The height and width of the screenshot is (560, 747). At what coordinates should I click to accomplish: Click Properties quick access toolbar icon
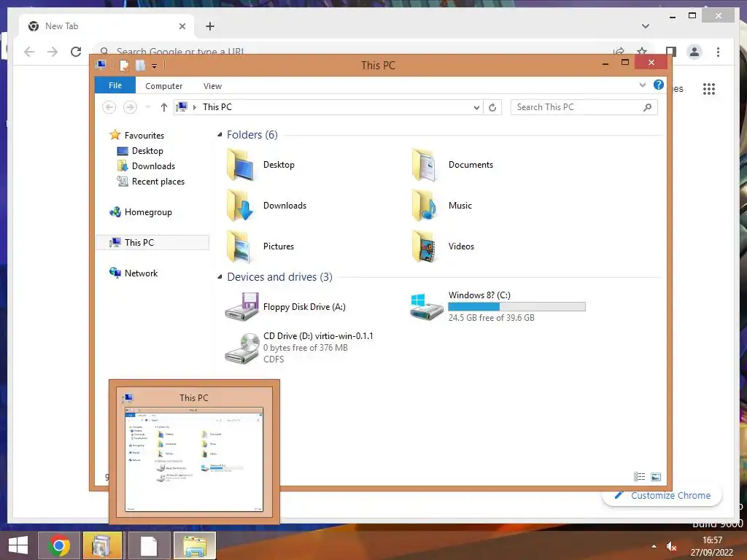pyautogui.click(x=124, y=65)
